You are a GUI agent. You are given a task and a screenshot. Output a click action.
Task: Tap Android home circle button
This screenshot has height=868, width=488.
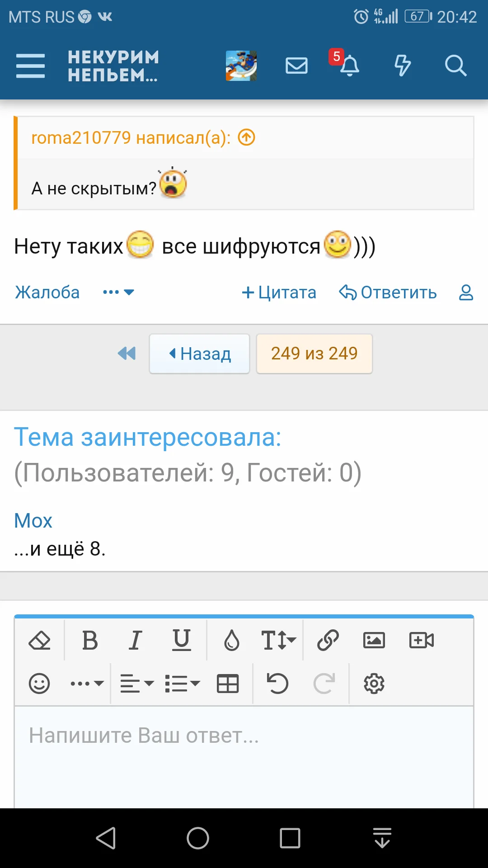(x=198, y=838)
